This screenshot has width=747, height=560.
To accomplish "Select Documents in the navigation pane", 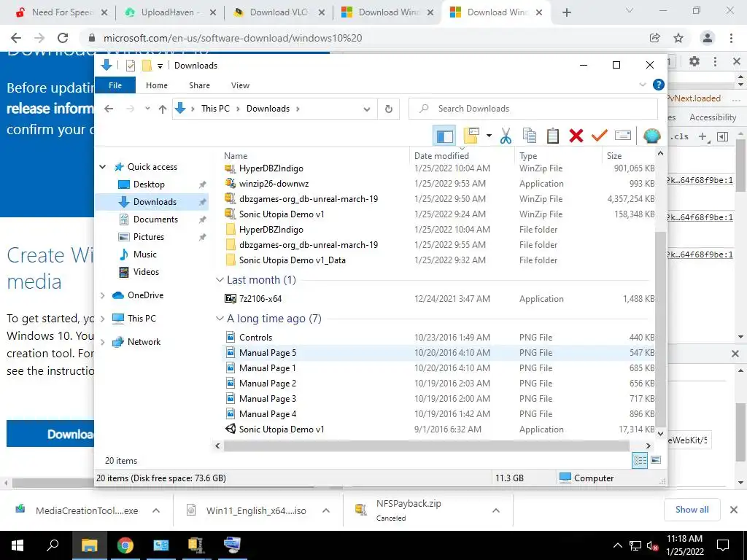I will click(x=155, y=219).
